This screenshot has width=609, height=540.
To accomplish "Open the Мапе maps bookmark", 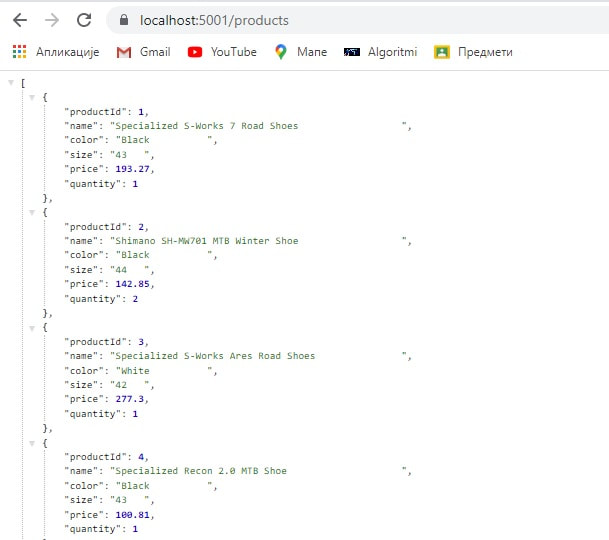I will click(301, 52).
